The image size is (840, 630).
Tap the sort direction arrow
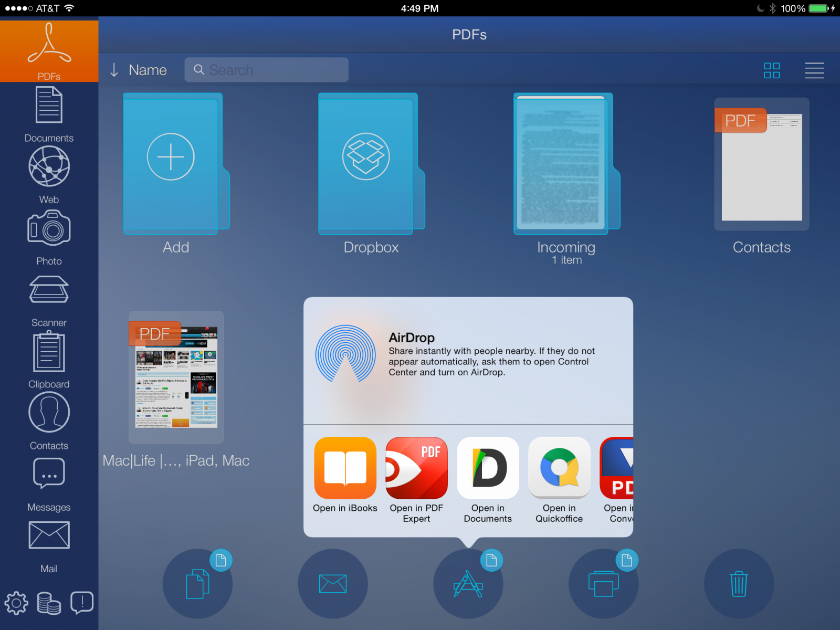[114, 70]
